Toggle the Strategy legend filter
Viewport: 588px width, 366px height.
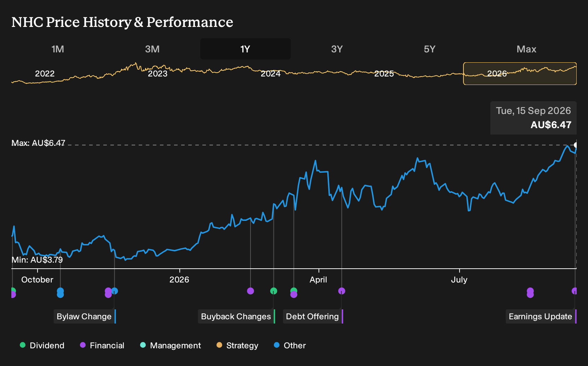tap(237, 345)
